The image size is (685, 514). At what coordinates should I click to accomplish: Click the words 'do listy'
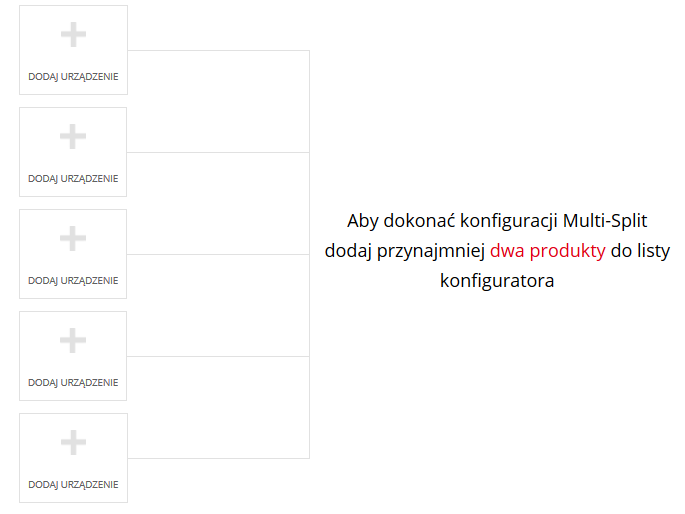640,251
